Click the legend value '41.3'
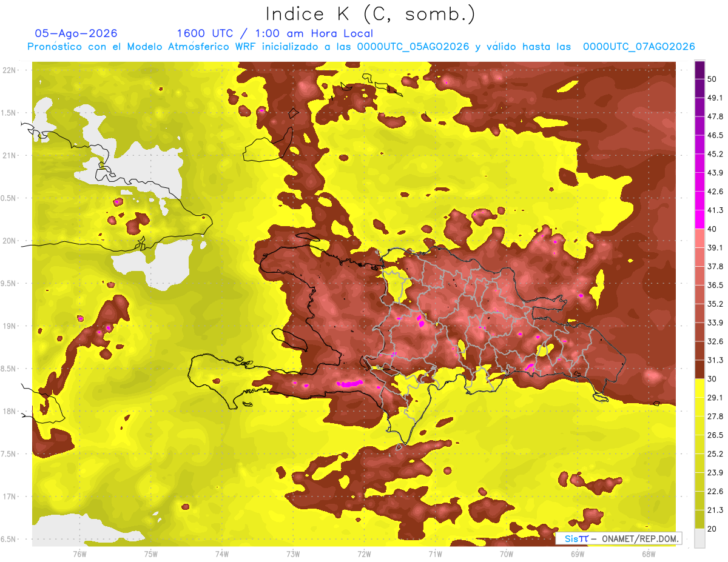 tap(715, 210)
